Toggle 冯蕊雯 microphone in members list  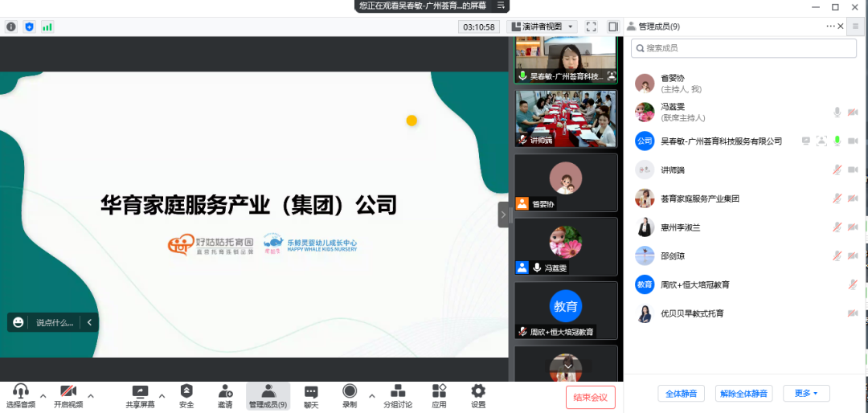point(837,112)
